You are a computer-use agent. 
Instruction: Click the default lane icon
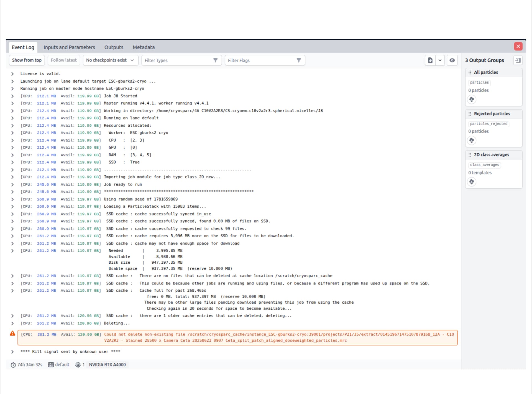coord(51,365)
